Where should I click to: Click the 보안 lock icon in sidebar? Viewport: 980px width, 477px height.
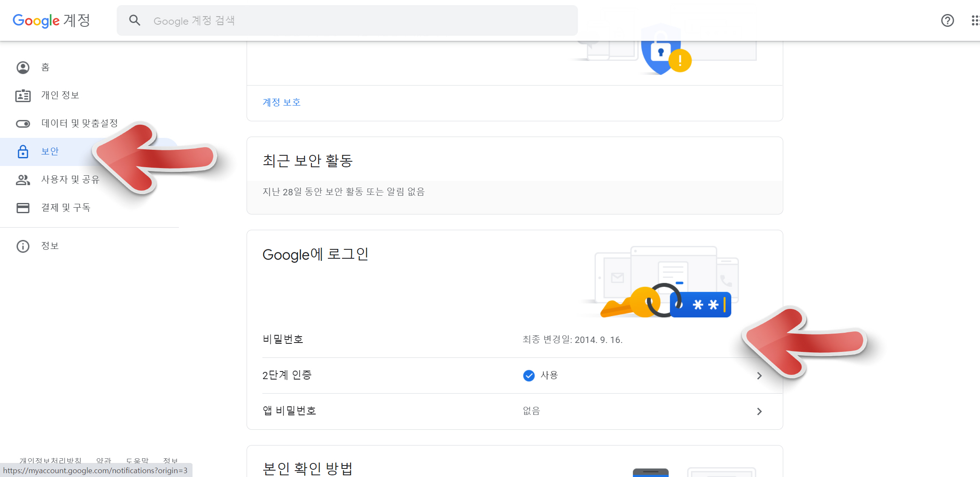pos(23,151)
